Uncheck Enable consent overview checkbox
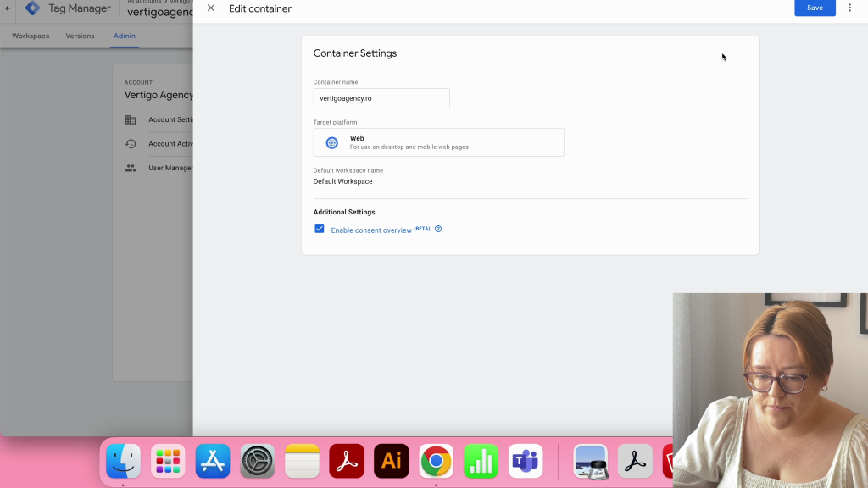Image resolution: width=868 pixels, height=488 pixels. pos(320,229)
